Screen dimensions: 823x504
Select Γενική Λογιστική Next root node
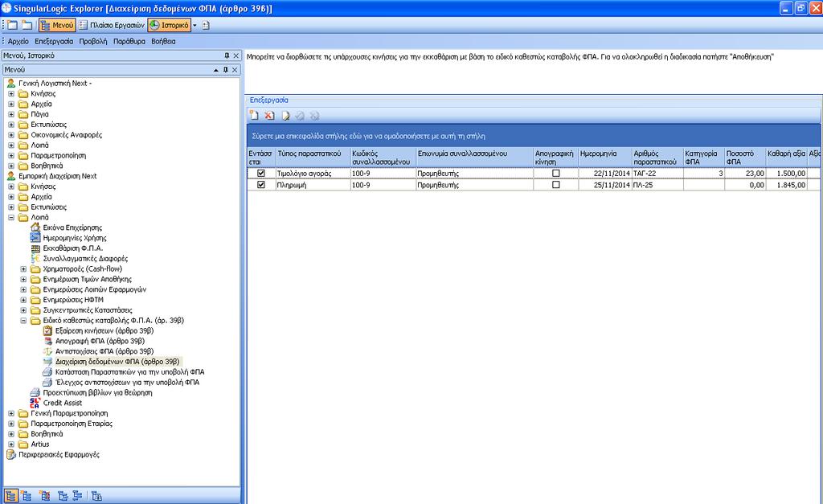[55, 83]
